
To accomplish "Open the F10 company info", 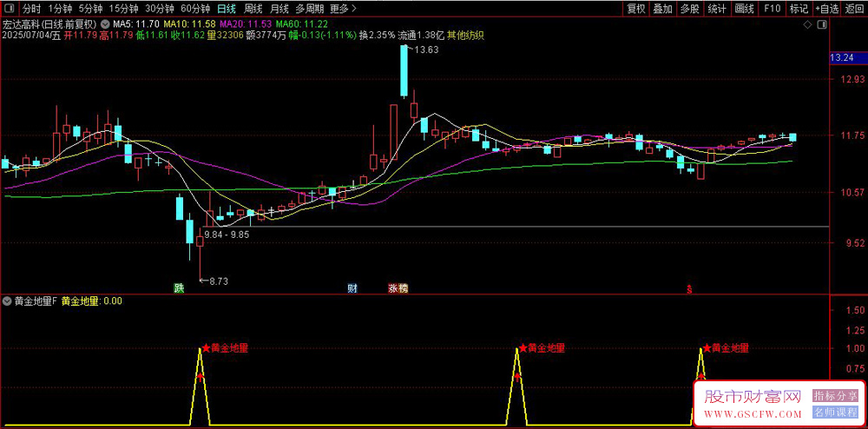I will (x=773, y=9).
